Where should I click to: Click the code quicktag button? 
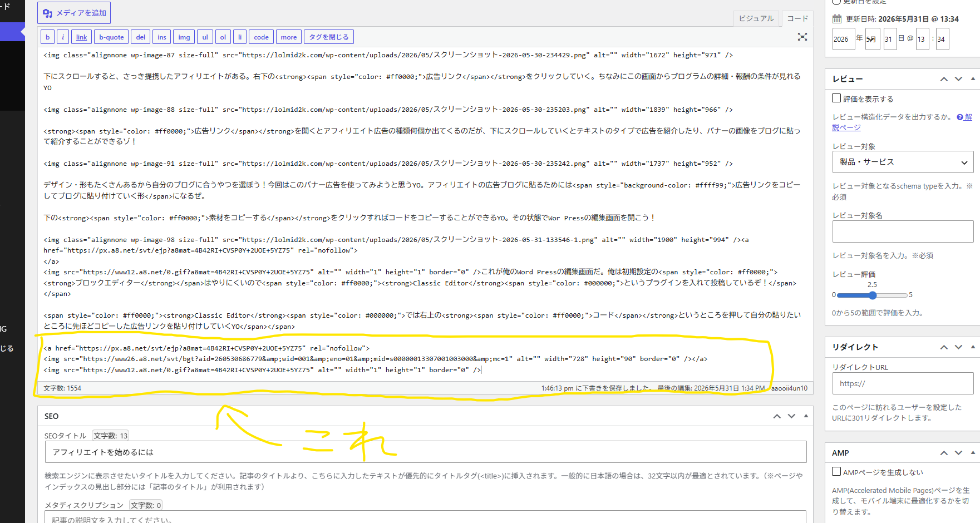coord(262,37)
